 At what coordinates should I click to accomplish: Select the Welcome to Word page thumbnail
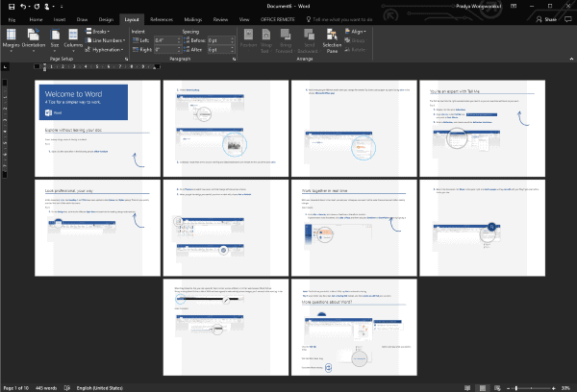pyautogui.click(x=96, y=125)
